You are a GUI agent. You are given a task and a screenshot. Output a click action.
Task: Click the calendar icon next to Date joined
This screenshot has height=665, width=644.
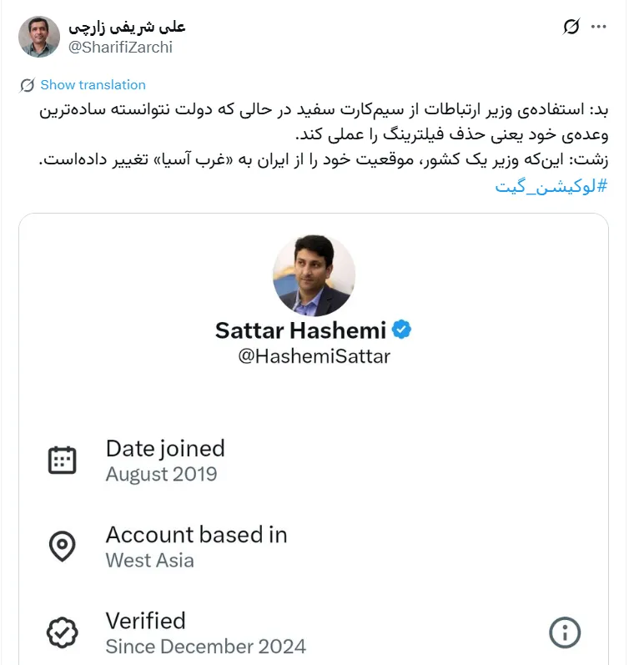tap(63, 460)
